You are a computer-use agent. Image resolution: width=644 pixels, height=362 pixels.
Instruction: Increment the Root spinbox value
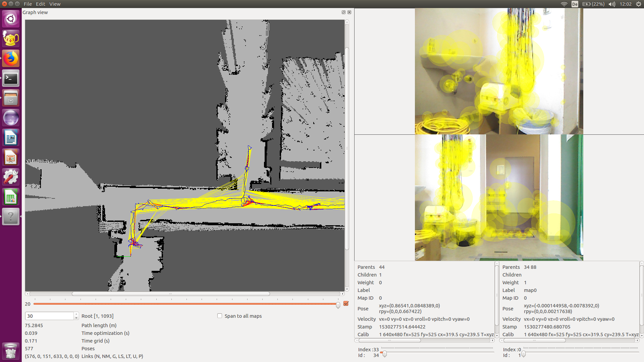coord(76,314)
